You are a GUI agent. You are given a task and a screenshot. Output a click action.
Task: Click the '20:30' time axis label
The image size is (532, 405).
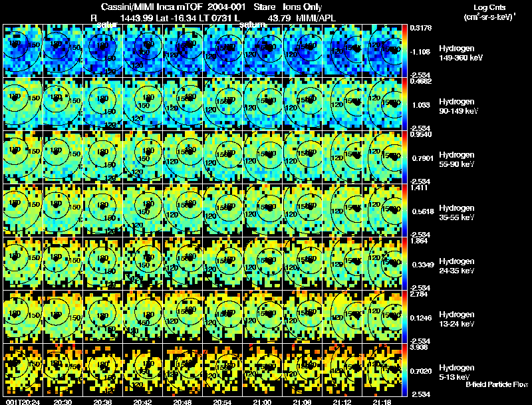[63, 402]
